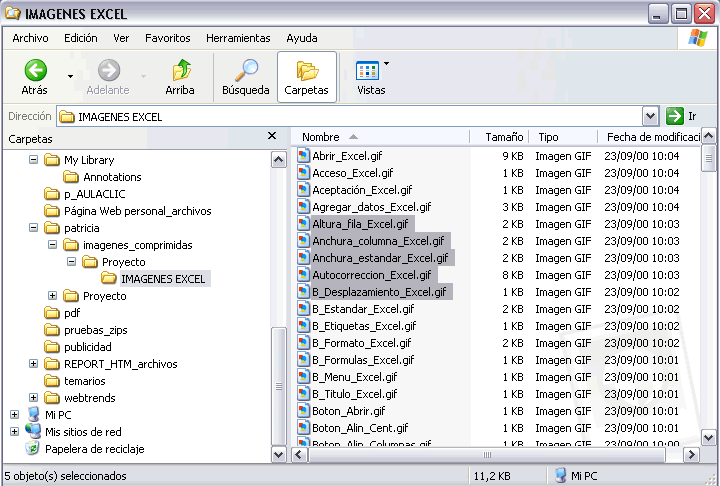This screenshot has width=720, height=486.
Task: Open the Ver menu
Action: [x=121, y=38]
